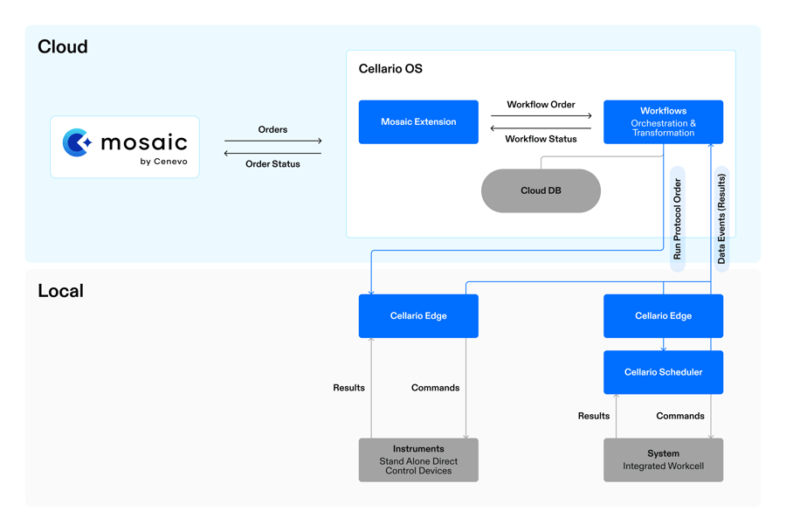Click the mosaic by Cenevo logo box

(125, 147)
